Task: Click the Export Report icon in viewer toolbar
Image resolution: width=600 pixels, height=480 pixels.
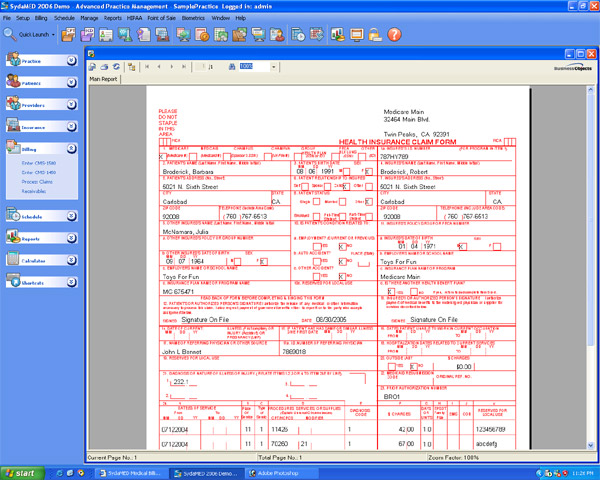Action: (x=93, y=66)
